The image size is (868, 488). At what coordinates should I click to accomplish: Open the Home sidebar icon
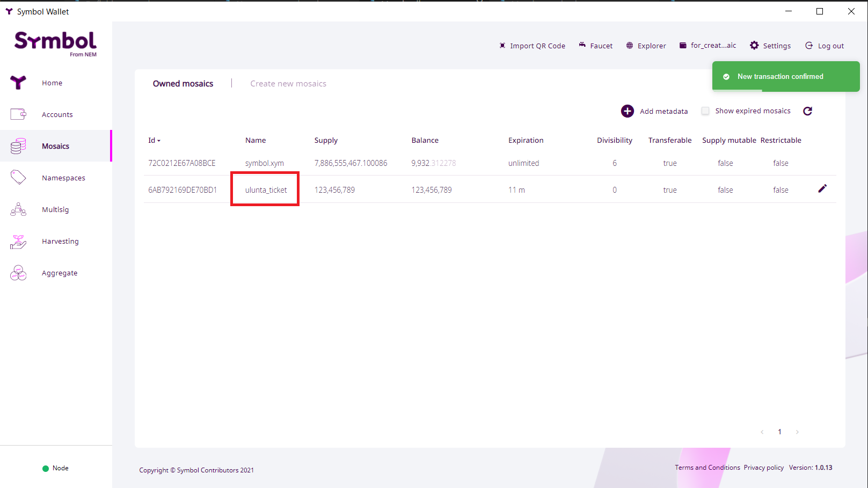pos(18,82)
